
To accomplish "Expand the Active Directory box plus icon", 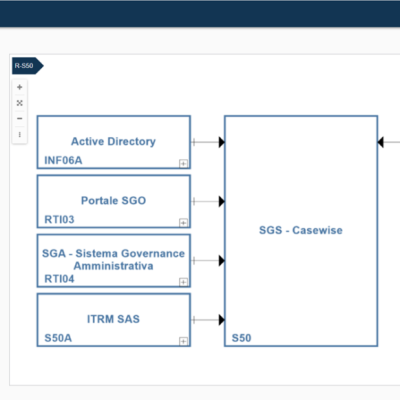I will 183,163.
